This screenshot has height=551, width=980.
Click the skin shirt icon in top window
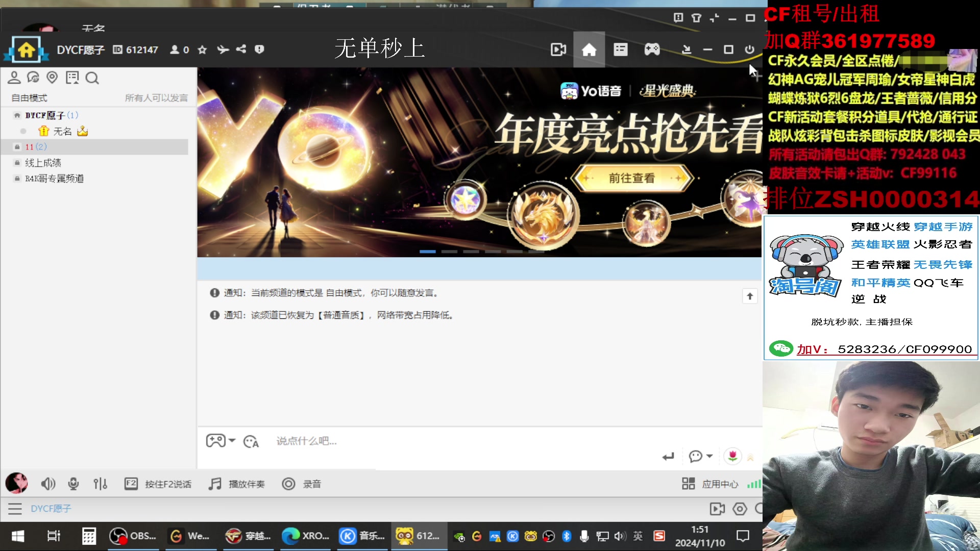click(x=696, y=18)
